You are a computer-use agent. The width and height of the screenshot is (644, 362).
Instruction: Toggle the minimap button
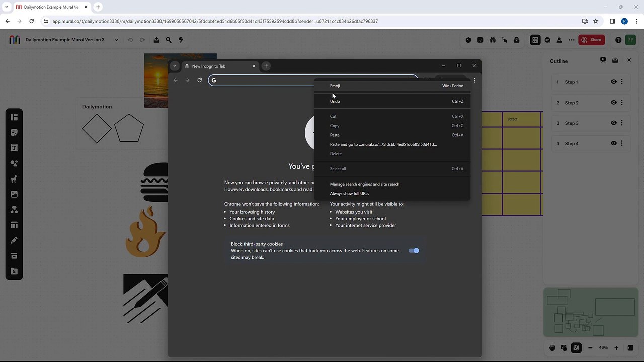pos(577,348)
